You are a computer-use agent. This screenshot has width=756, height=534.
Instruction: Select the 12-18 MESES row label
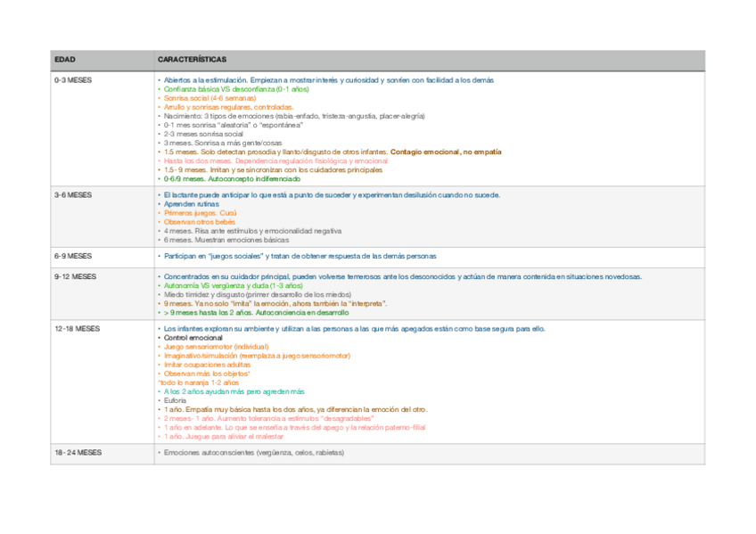click(78, 329)
